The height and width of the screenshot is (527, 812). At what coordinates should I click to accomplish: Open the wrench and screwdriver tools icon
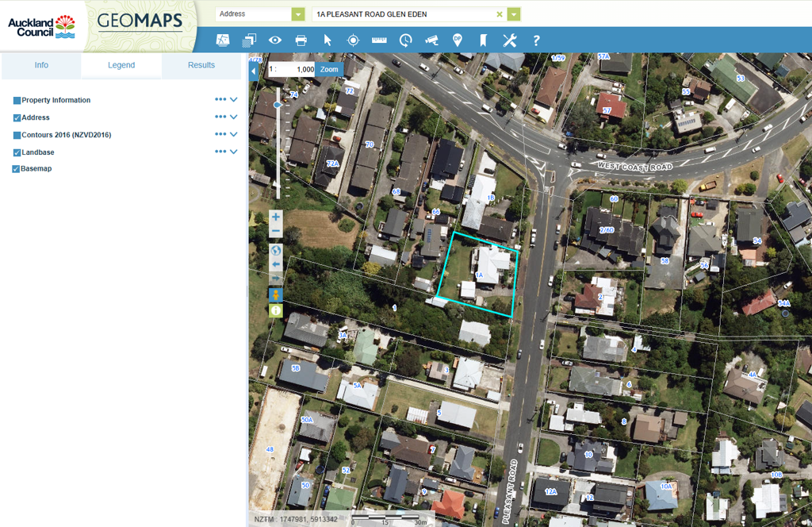pyautogui.click(x=510, y=40)
